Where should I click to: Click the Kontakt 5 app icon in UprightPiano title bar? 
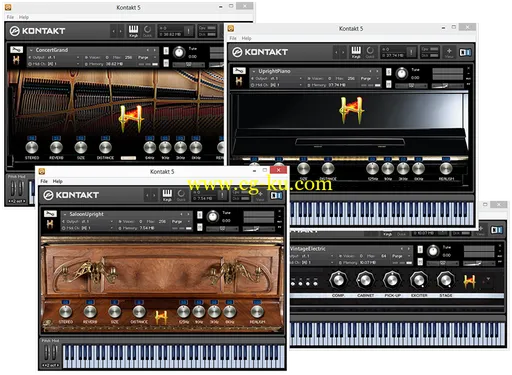coord(231,28)
